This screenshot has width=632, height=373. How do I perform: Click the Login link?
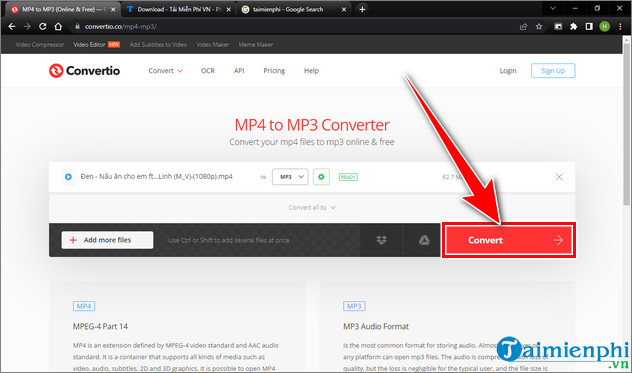[508, 71]
